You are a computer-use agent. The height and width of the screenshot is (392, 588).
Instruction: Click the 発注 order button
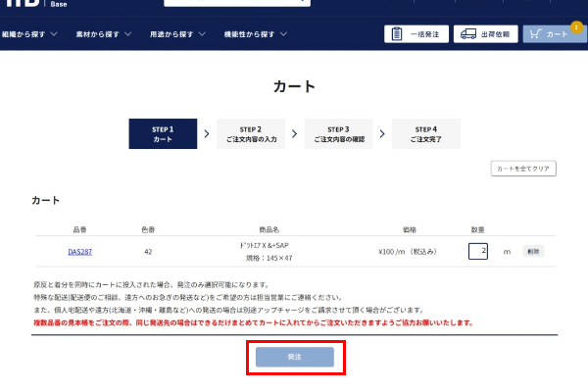[295, 358]
